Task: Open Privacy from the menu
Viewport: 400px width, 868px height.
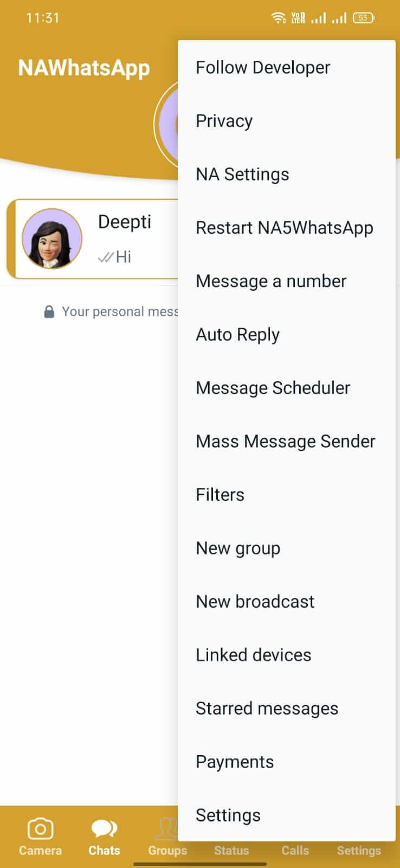Action: pyautogui.click(x=286, y=120)
